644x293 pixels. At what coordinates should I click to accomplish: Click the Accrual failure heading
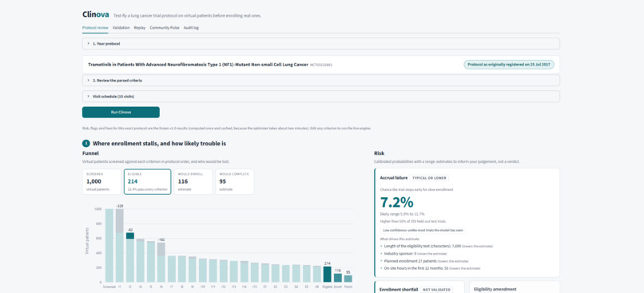tap(394, 178)
